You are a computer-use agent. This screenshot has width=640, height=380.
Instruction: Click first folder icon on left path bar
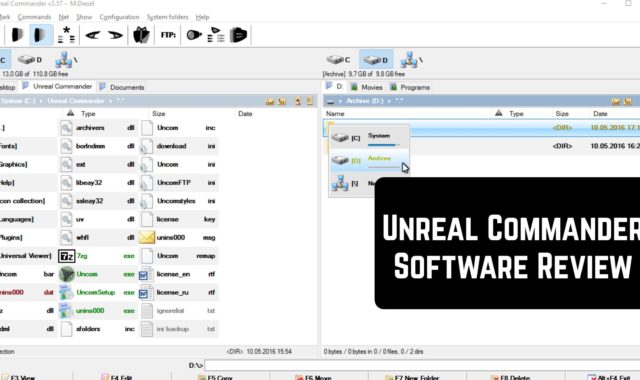tap(269, 101)
